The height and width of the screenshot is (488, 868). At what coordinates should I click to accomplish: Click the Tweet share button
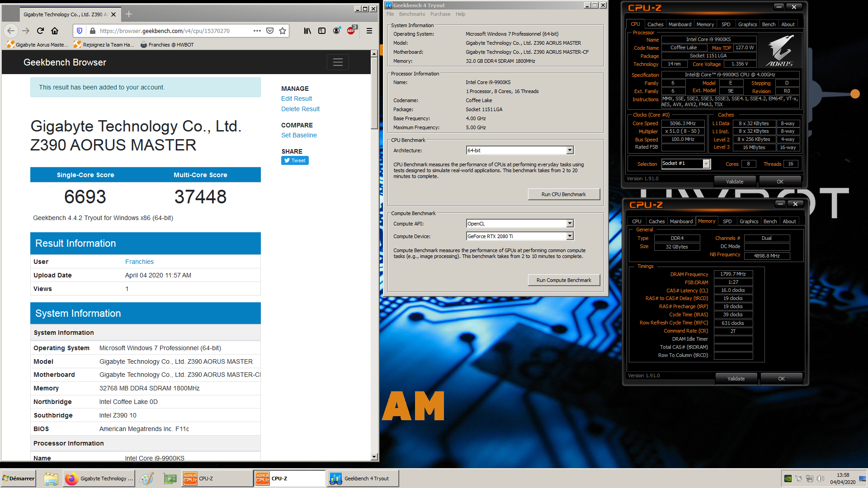pos(295,160)
